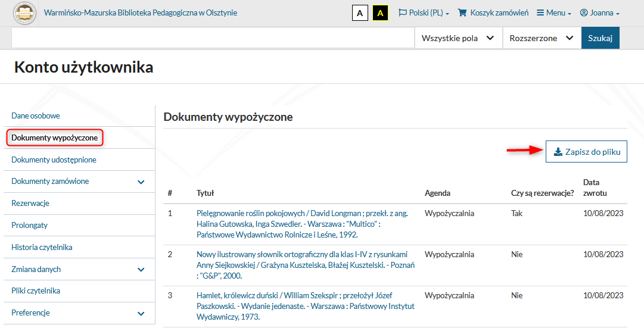
Task: Select the white standard contrast A button
Action: 360,13
